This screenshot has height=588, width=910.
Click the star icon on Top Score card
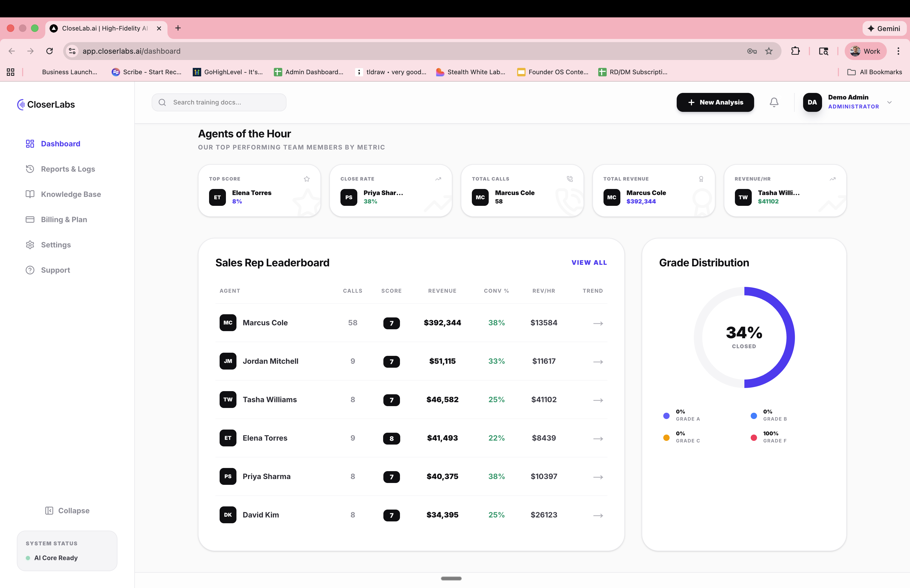click(307, 179)
